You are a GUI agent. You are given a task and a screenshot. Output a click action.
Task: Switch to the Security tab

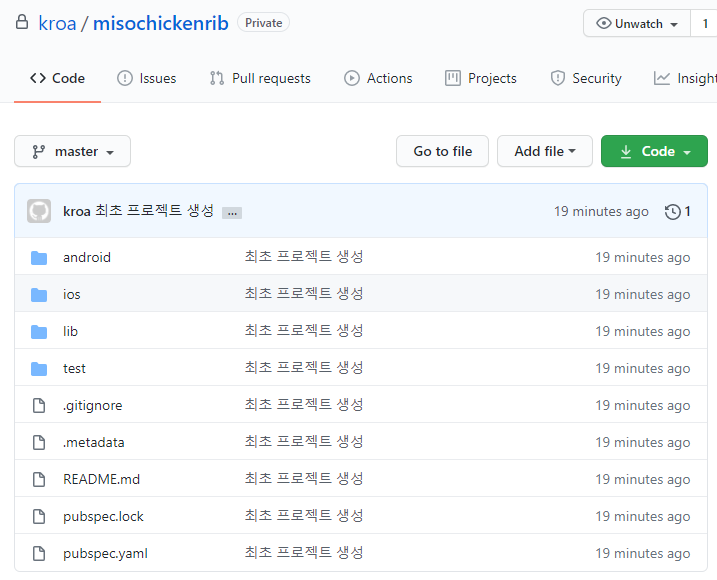point(586,78)
